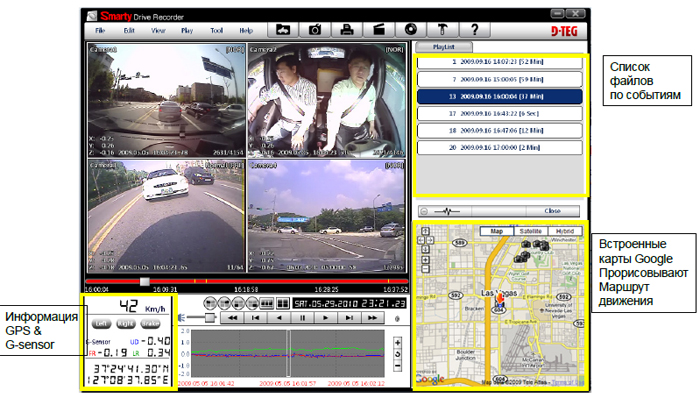Screen dimensions: 700x398
Task: Click the G-sensor graph position cursor
Action: pyautogui.click(x=289, y=353)
